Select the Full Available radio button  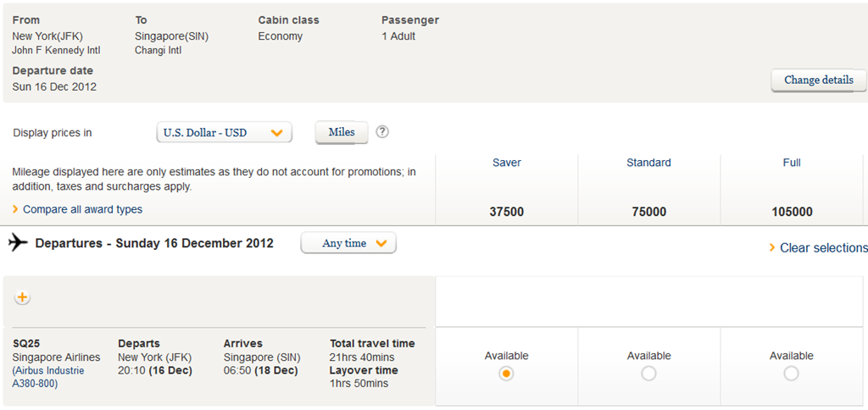click(791, 374)
